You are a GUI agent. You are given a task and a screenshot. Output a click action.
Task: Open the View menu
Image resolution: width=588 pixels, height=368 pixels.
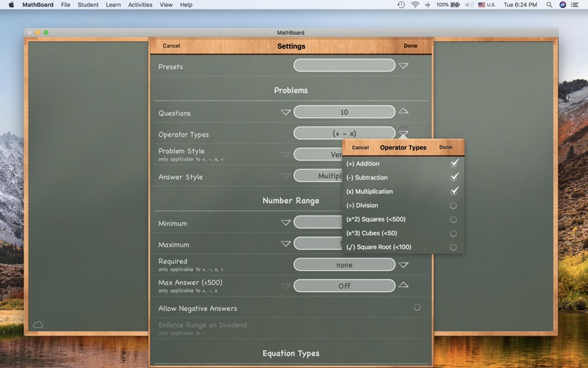tap(166, 5)
